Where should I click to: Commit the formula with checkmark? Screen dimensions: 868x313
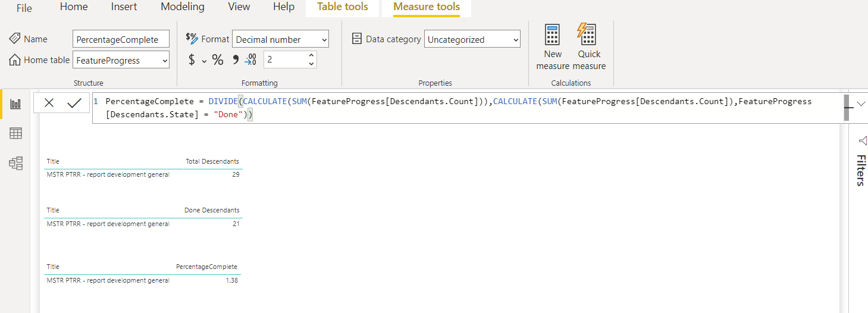[x=74, y=103]
